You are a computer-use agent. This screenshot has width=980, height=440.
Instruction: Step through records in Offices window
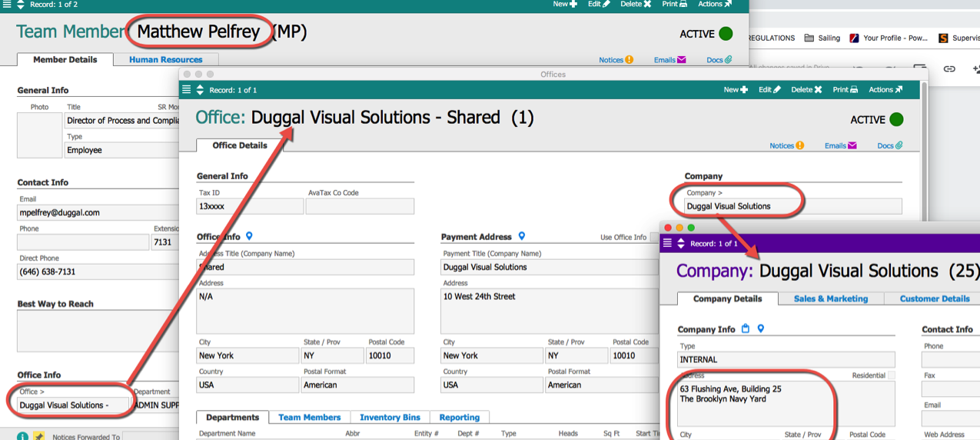pyautogui.click(x=200, y=90)
